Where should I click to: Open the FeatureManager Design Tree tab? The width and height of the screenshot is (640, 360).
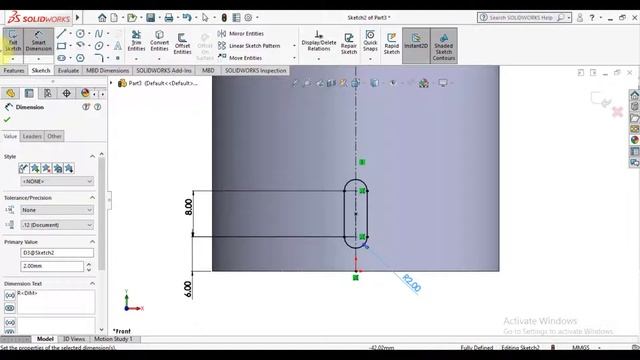(x=11, y=93)
